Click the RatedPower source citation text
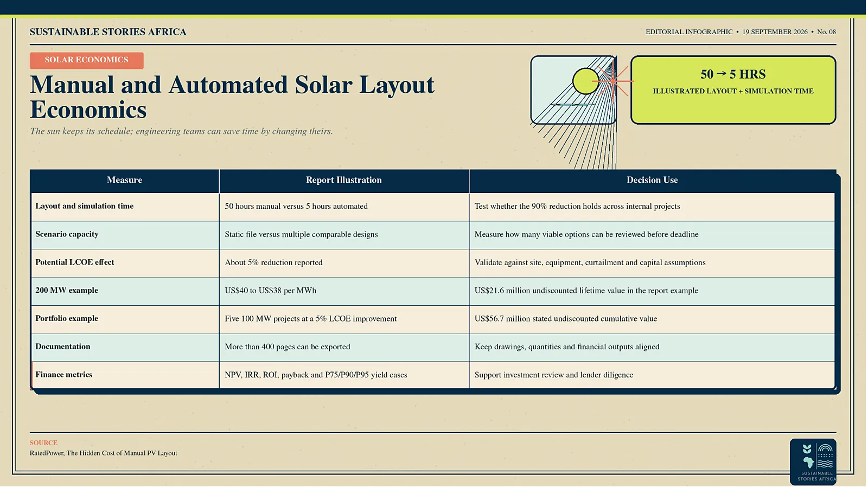Screen dimensions: 868x488 [x=104, y=453]
